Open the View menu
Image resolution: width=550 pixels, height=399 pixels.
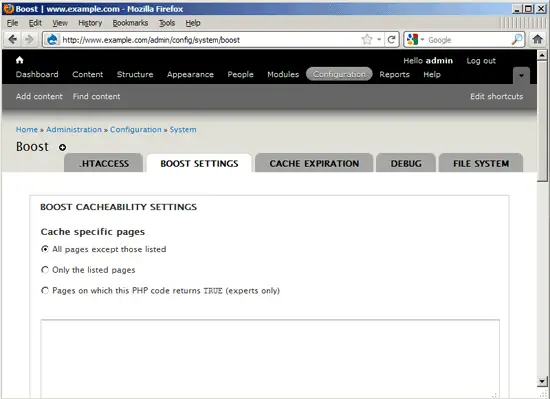coord(60,23)
